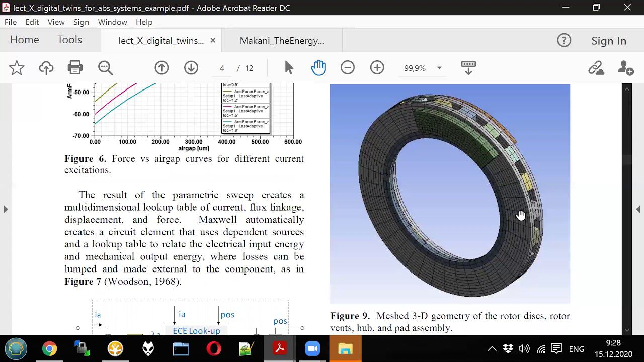Open Zoom from the taskbar
Screen dimensions: 644x362
coord(312,349)
